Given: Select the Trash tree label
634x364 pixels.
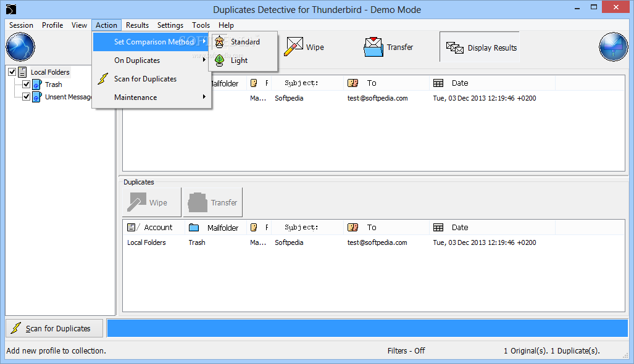Looking at the screenshot, I should pos(53,85).
